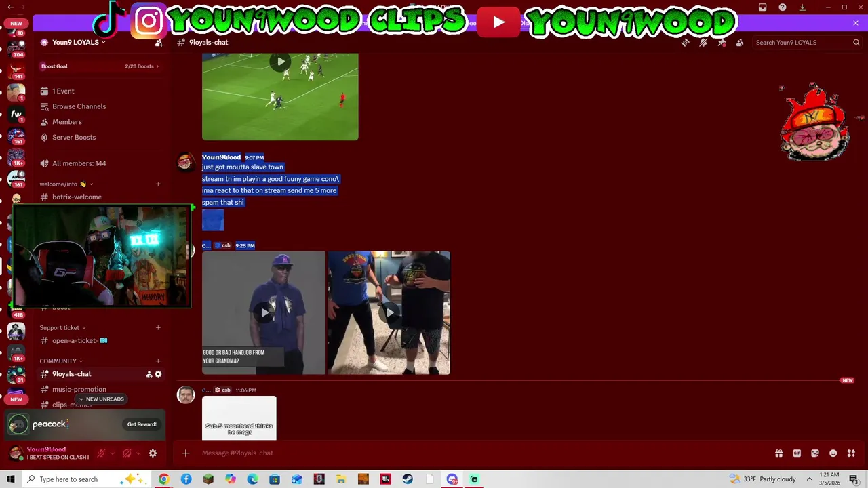This screenshot has height=488, width=868.
Task: Open the Youn9Wood user profile panel
Action: (x=49, y=453)
